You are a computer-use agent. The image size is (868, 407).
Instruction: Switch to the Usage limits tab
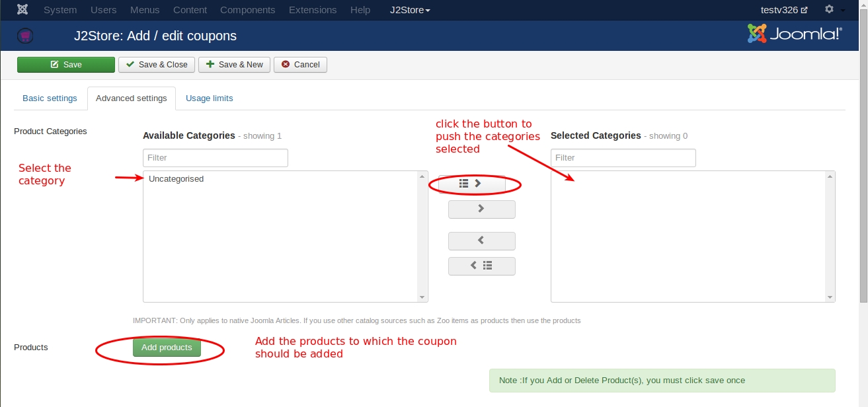[209, 98]
